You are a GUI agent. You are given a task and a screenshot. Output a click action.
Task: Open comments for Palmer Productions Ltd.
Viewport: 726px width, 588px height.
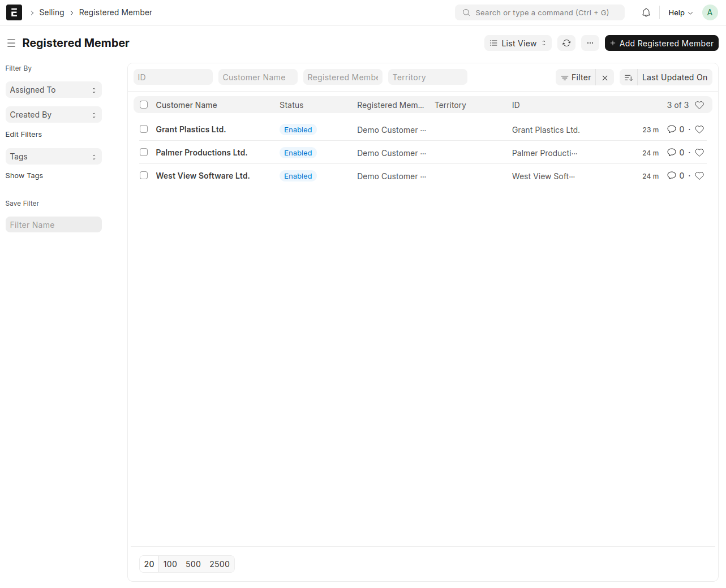click(x=671, y=152)
